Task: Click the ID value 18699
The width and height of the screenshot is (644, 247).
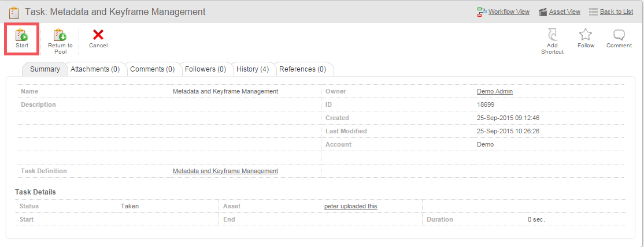Action: (485, 104)
